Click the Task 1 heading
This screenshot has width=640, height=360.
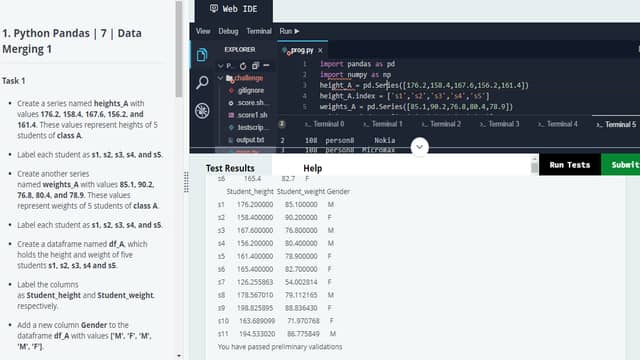[x=14, y=81]
